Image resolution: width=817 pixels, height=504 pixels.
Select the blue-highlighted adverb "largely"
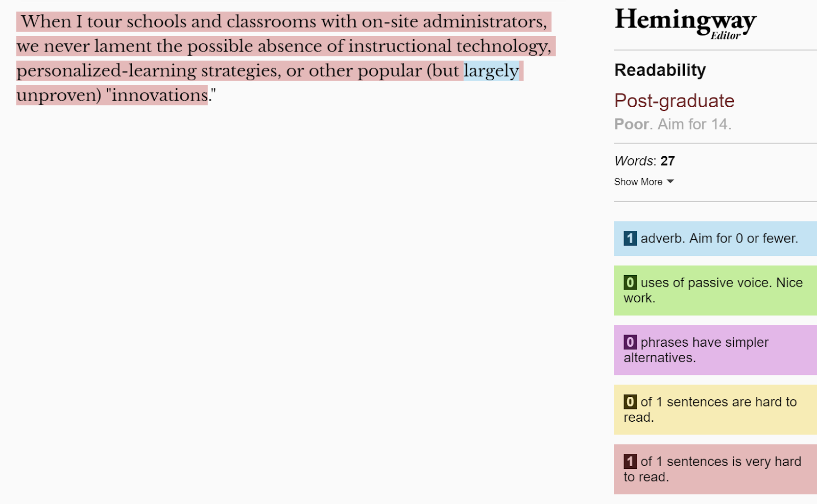(x=491, y=70)
